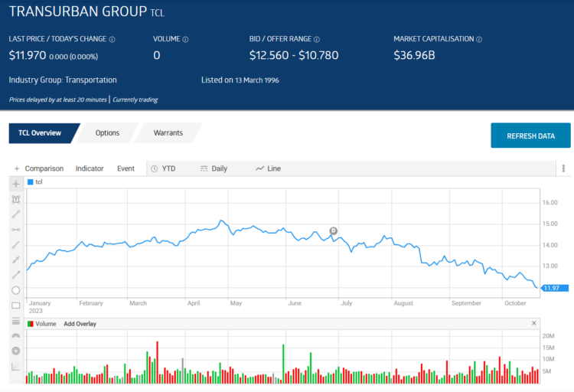The width and height of the screenshot is (574, 392).
Task: Click Add Overlay in Volume panel
Action: pyautogui.click(x=80, y=324)
